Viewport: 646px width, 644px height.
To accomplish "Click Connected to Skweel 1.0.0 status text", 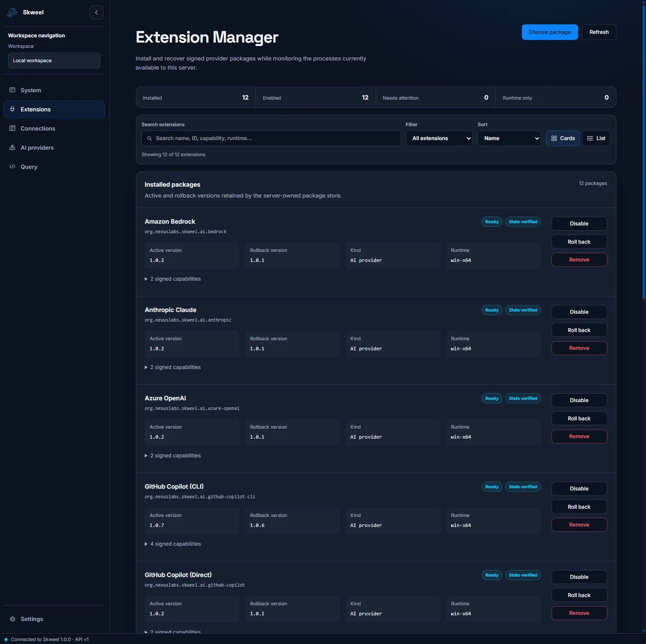I will coord(50,639).
